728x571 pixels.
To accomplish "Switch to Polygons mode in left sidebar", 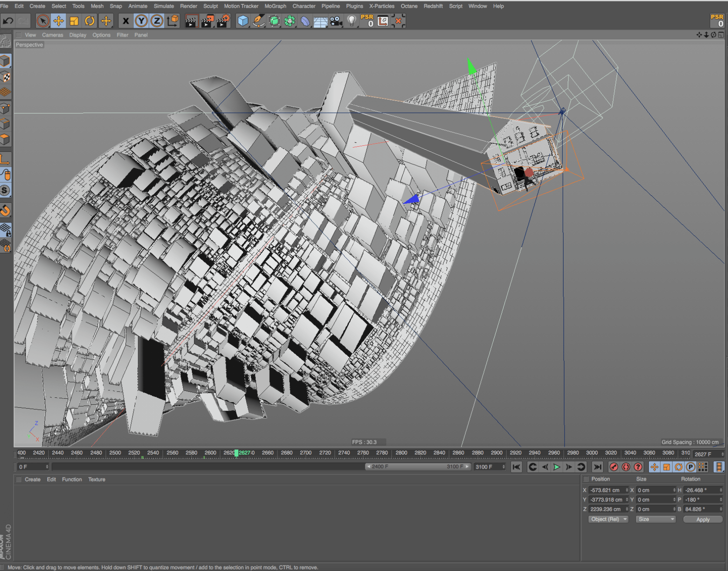I will point(5,140).
